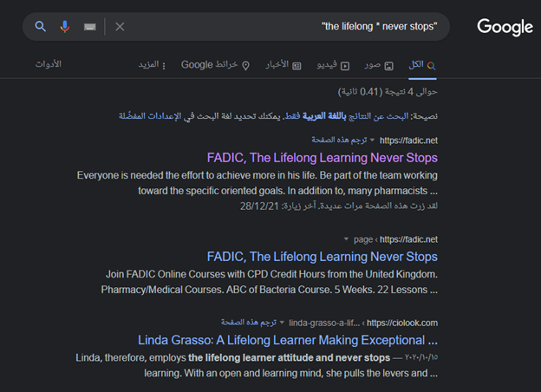Clear the search query with X
Viewport: 541px width, 392px height.
(x=120, y=27)
